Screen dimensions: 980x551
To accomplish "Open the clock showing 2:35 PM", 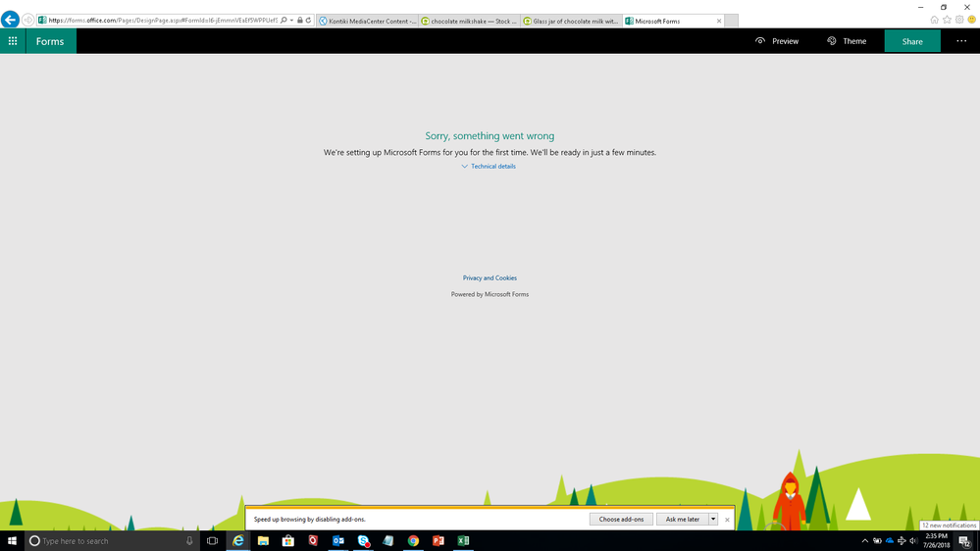I will coord(936,541).
